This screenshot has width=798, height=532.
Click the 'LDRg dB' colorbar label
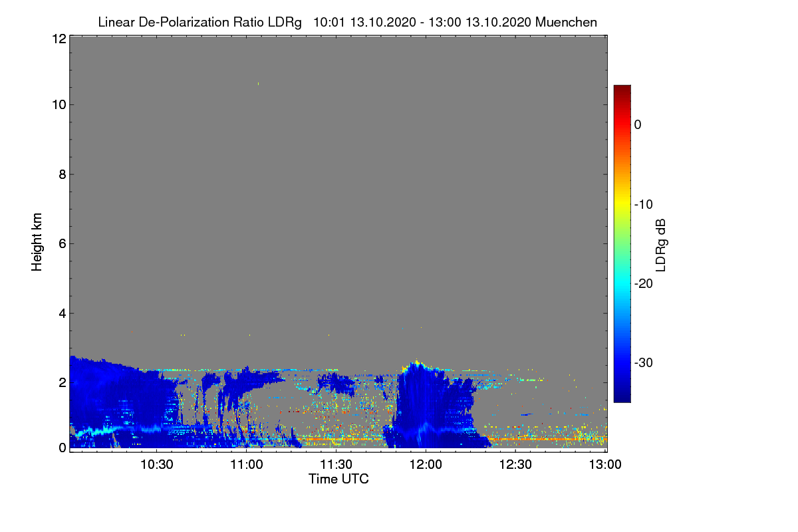(661, 244)
